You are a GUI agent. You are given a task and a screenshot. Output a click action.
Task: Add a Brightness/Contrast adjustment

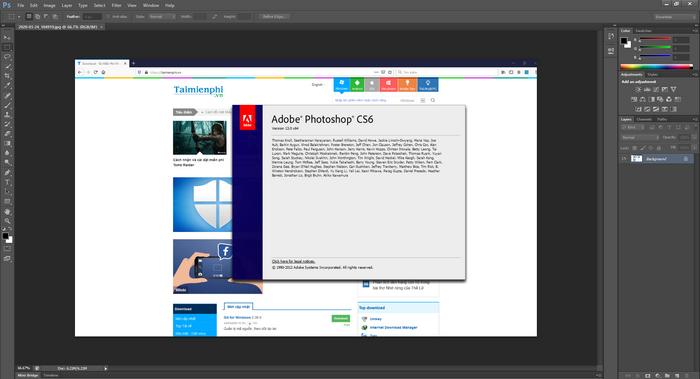tap(638, 89)
